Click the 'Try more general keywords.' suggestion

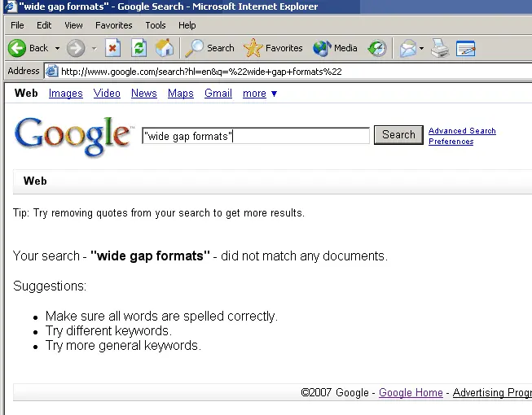coord(123,346)
